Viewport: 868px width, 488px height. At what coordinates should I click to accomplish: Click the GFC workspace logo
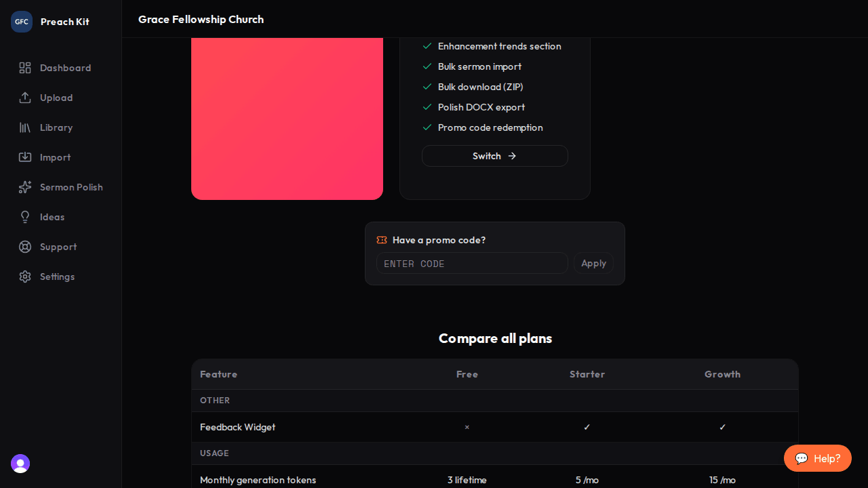(x=21, y=21)
